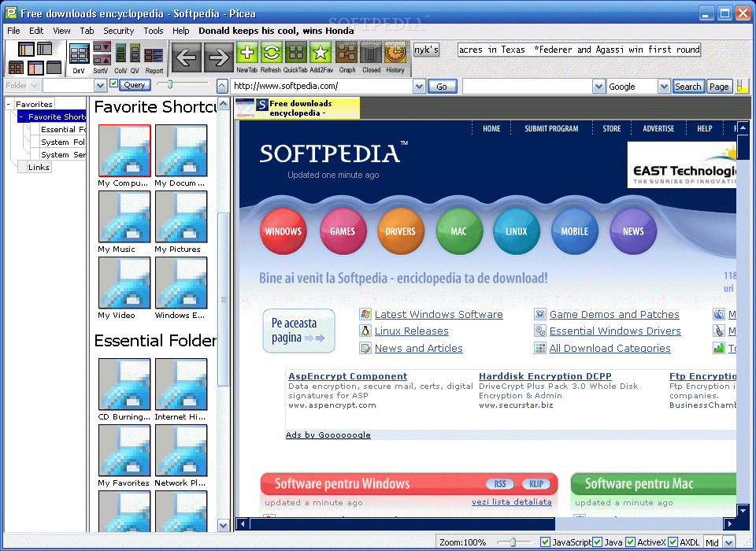Image resolution: width=756 pixels, height=551 pixels.
Task: Open the Google search engine dropdown
Action: [665, 87]
